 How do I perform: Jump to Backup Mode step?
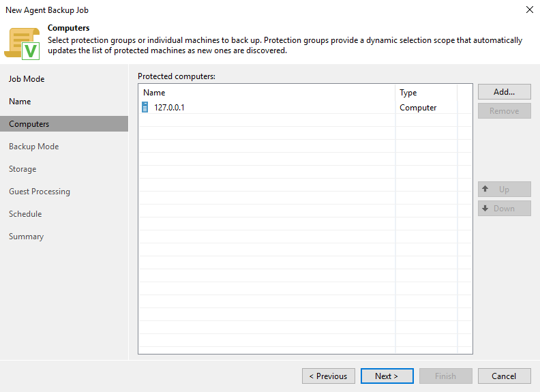[x=34, y=147]
